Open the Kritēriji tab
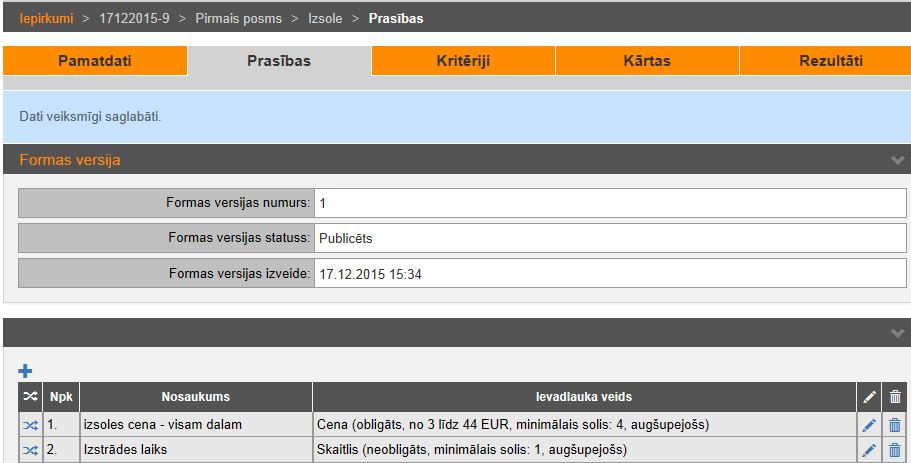The image size is (911, 463). point(463,61)
